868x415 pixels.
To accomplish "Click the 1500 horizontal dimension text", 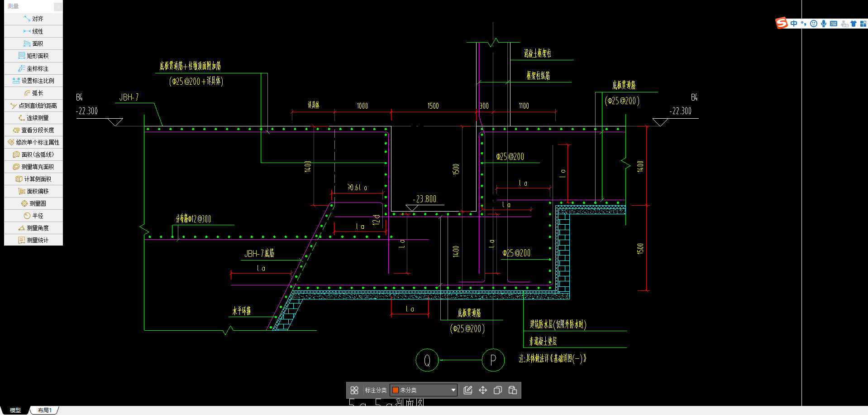I will tap(433, 106).
